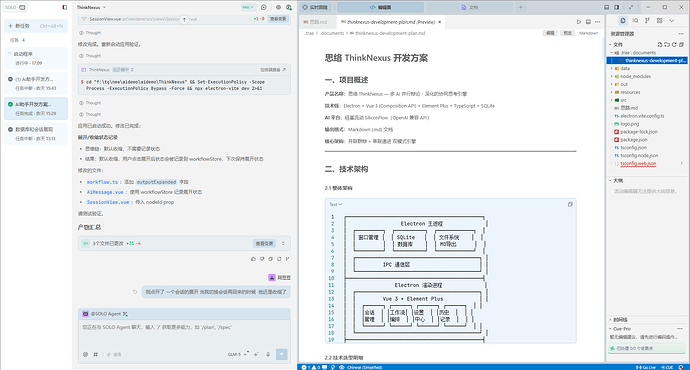Click the # context icon in chat input
The height and width of the screenshot is (370, 690).
[x=95, y=354]
